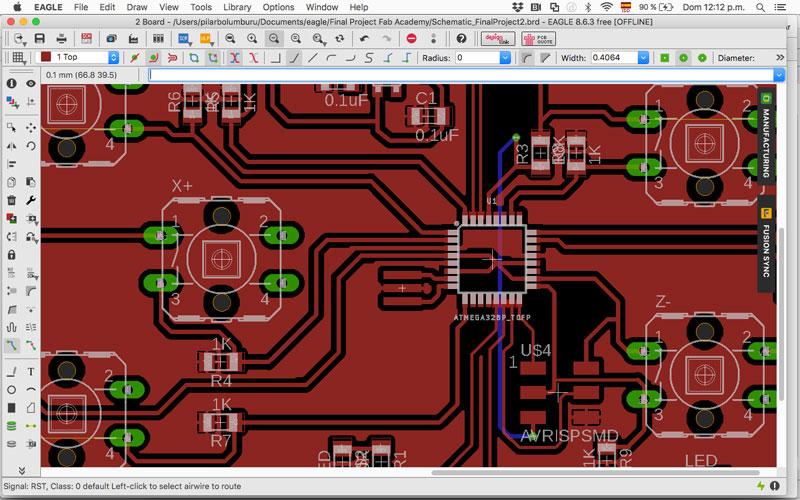Image resolution: width=800 pixels, height=500 pixels.
Task: Open the Draw menu
Action: (137, 7)
